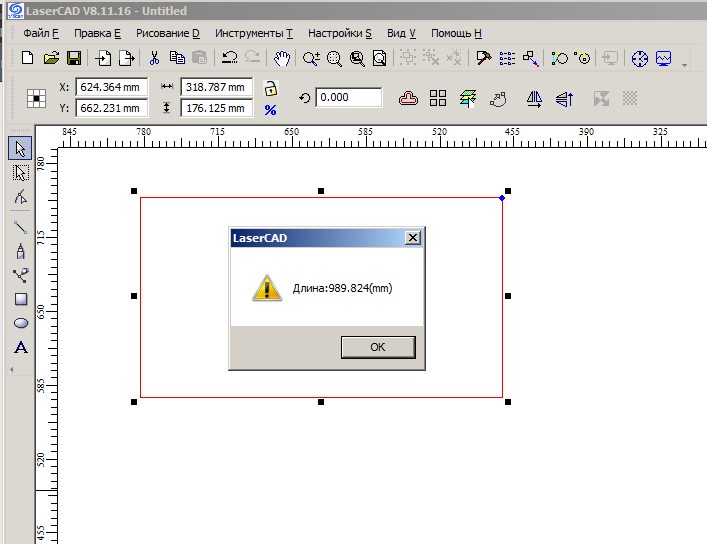Viewport: 707px width, 544px height.
Task: Copy the selection with Copy icon
Action: 177,58
